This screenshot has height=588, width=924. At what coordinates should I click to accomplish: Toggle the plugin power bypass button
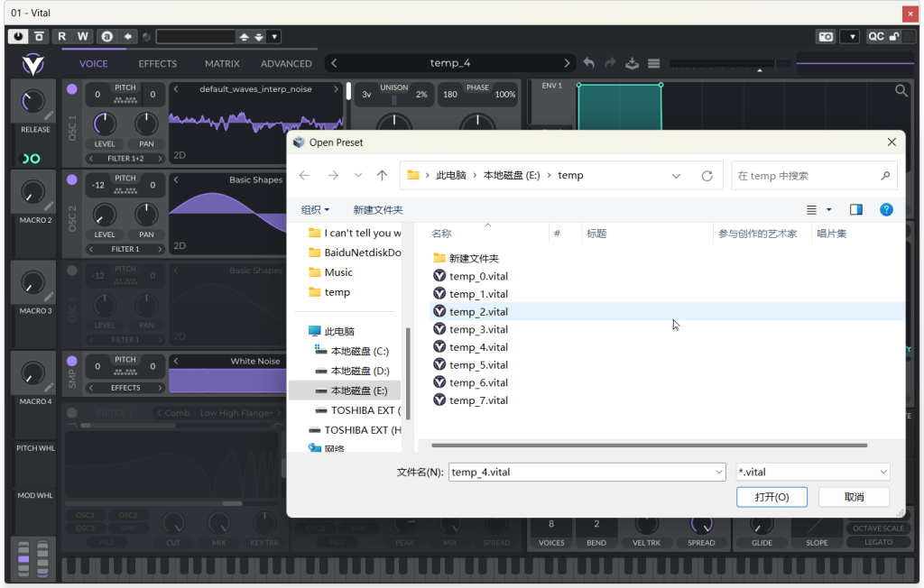(x=18, y=37)
